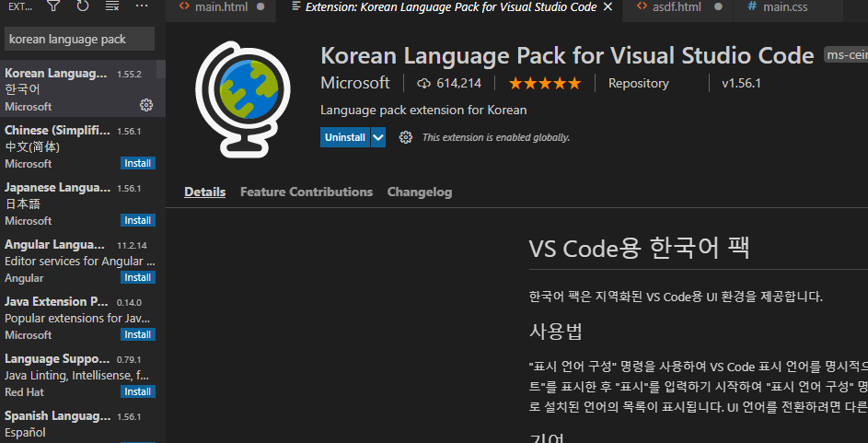Click the extensions list scrollbar thumb

[x=161, y=69]
